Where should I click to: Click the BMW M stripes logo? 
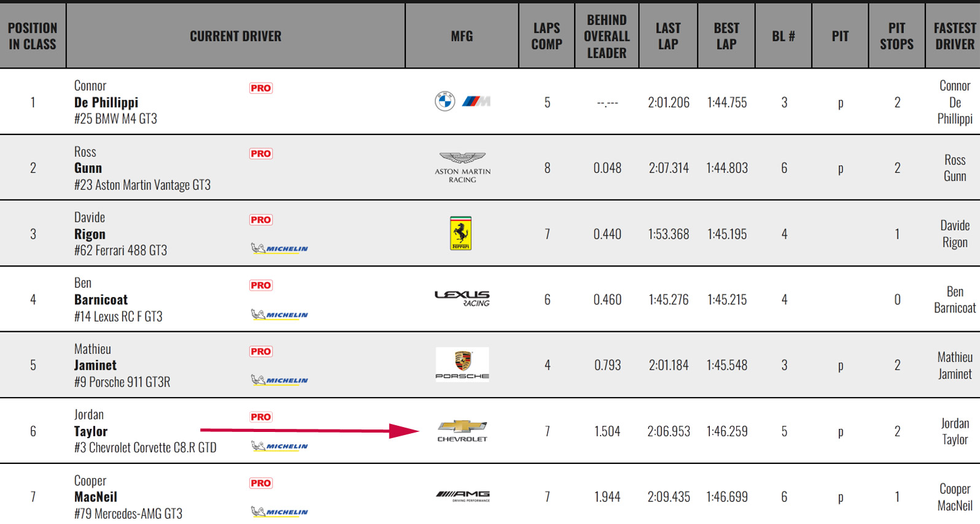point(476,101)
